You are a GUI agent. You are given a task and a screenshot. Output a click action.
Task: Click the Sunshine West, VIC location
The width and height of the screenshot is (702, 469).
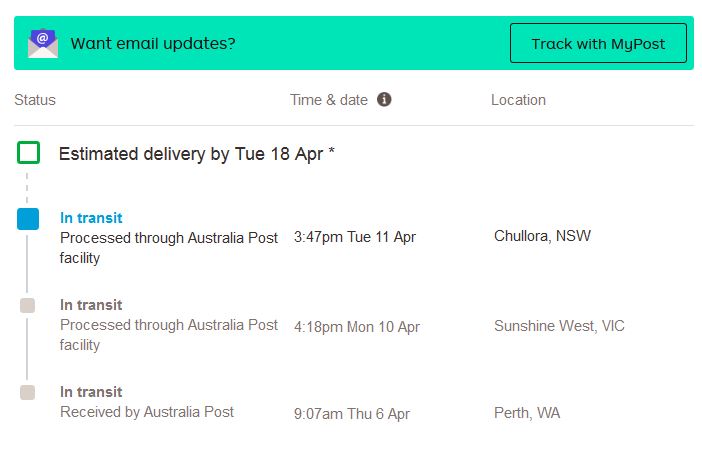point(559,326)
